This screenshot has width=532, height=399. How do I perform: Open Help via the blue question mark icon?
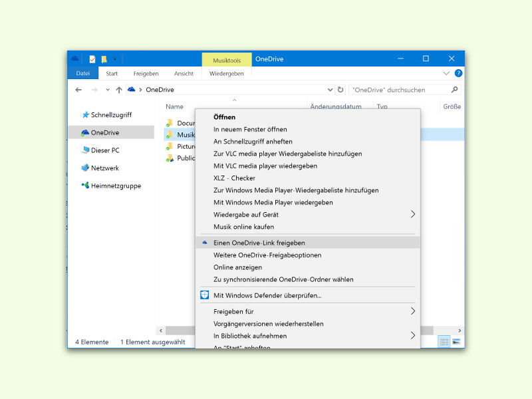tap(458, 73)
